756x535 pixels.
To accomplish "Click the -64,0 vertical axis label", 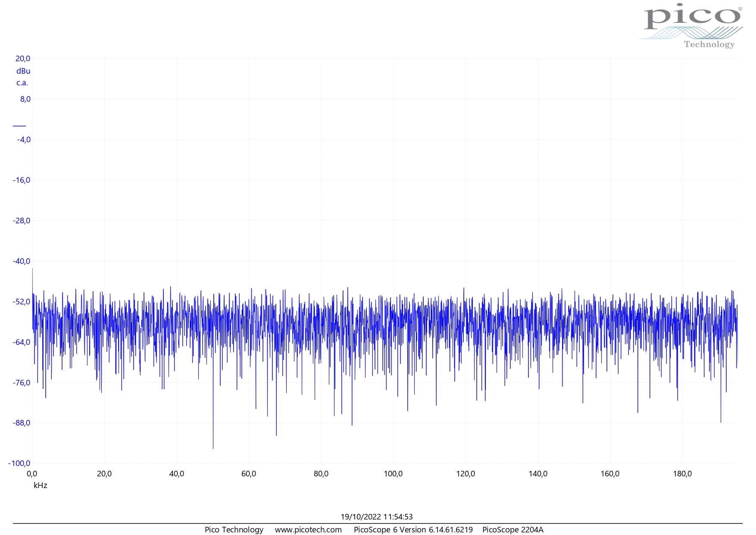I will pyautogui.click(x=22, y=342).
